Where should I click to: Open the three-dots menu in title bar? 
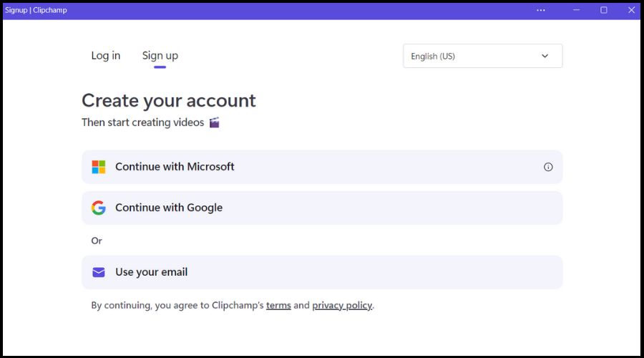(x=541, y=10)
